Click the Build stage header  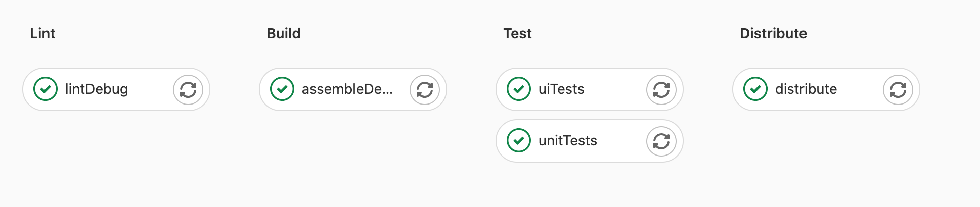tap(283, 34)
